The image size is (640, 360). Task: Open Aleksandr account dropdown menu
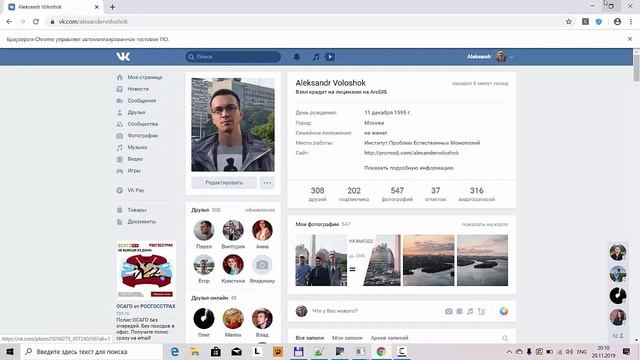(x=490, y=57)
